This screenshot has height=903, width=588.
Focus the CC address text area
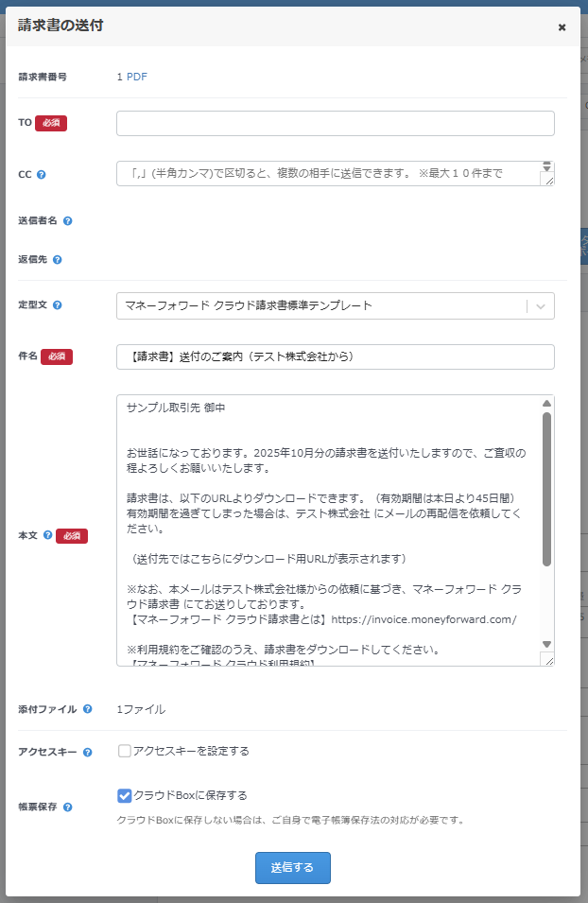327,174
